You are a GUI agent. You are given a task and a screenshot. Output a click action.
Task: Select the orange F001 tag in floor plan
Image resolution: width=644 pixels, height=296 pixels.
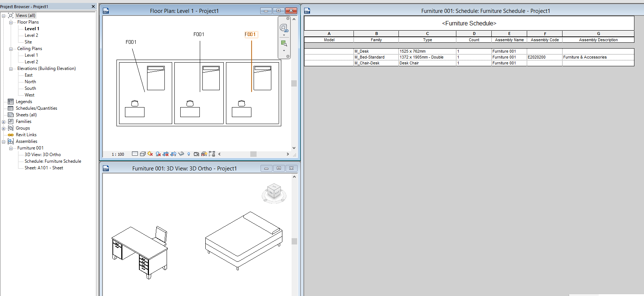250,34
